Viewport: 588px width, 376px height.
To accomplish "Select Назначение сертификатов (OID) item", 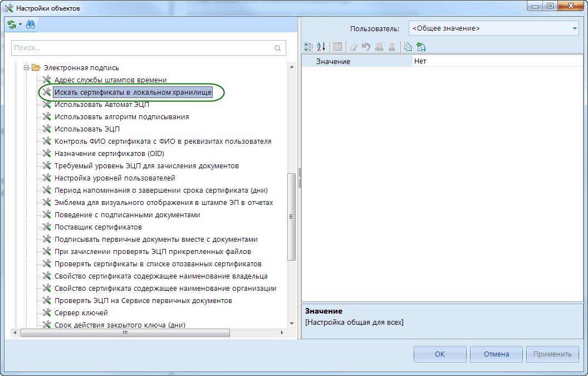I will coord(109,154).
